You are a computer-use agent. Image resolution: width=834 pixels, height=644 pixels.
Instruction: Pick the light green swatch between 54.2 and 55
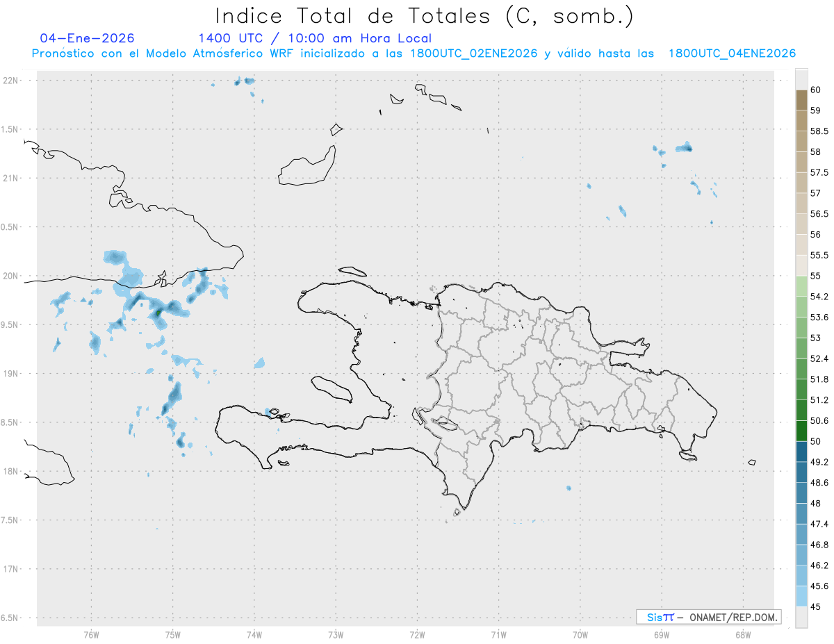pyautogui.click(x=801, y=286)
